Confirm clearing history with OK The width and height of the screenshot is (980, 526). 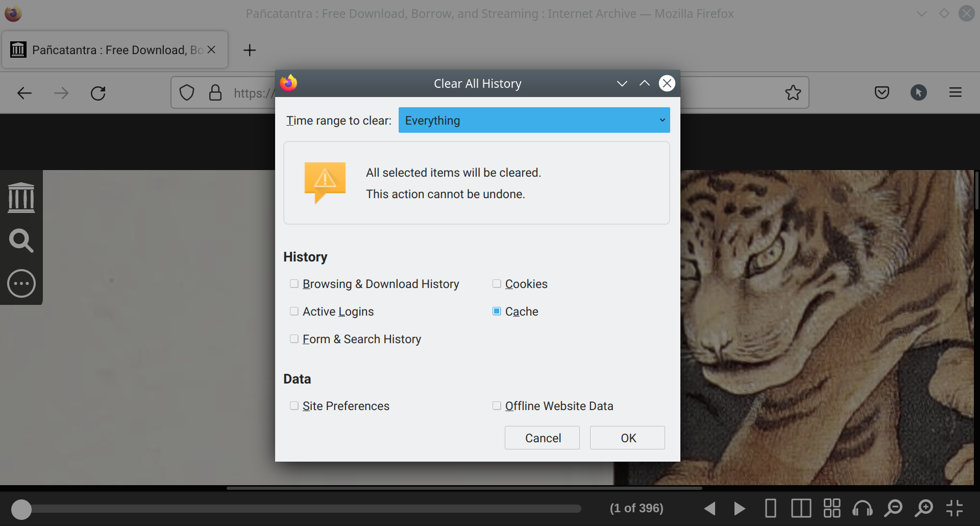(627, 438)
